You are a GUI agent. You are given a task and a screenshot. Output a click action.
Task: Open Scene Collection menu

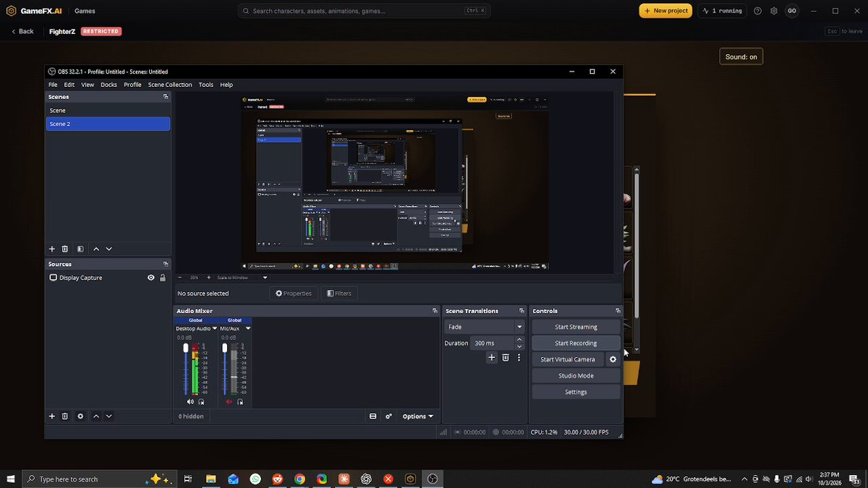click(170, 85)
